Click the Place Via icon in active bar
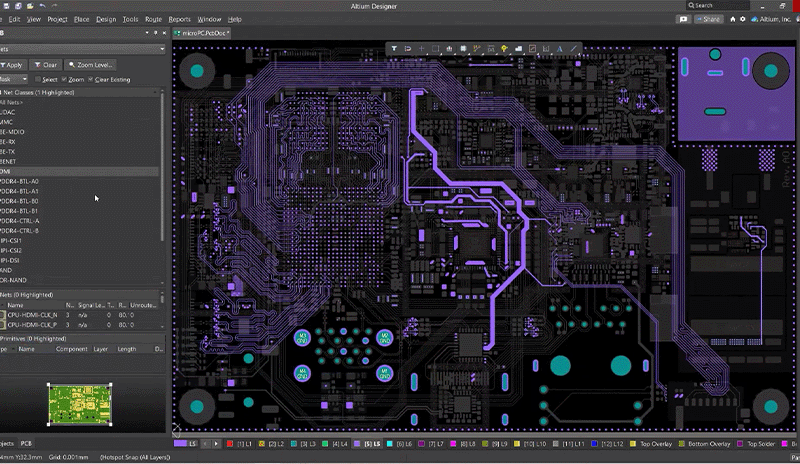This screenshot has height=464, width=800. [505, 48]
